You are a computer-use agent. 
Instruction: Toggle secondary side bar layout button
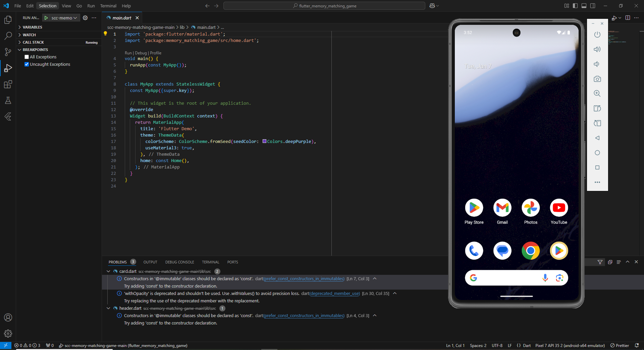pos(593,6)
